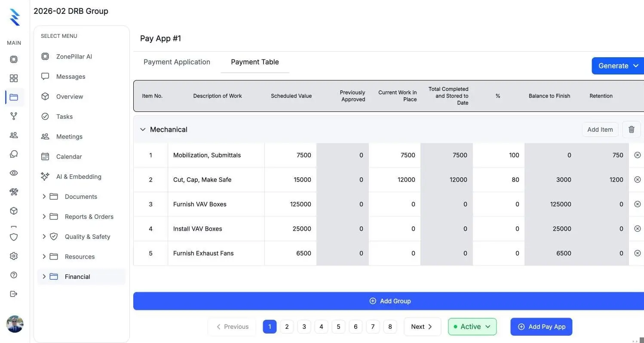This screenshot has width=644, height=343.
Task: Open the people icon in main sidebar
Action: 14,135
